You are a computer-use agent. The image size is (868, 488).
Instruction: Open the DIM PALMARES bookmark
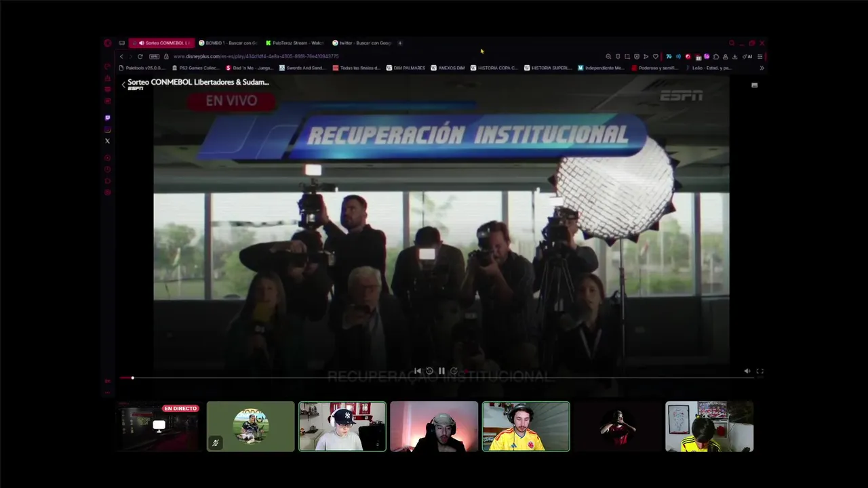click(406, 68)
